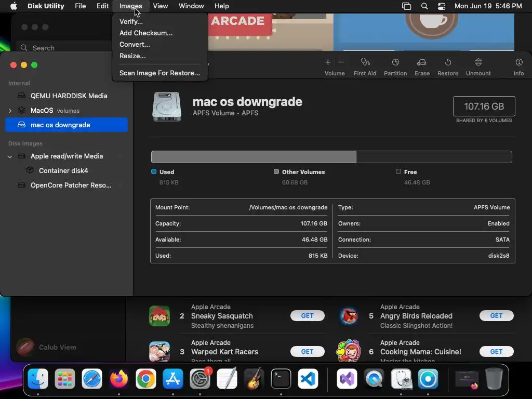This screenshot has width=532, height=399.
Task: Click the 107.16 GB capacity box
Action: click(484, 106)
